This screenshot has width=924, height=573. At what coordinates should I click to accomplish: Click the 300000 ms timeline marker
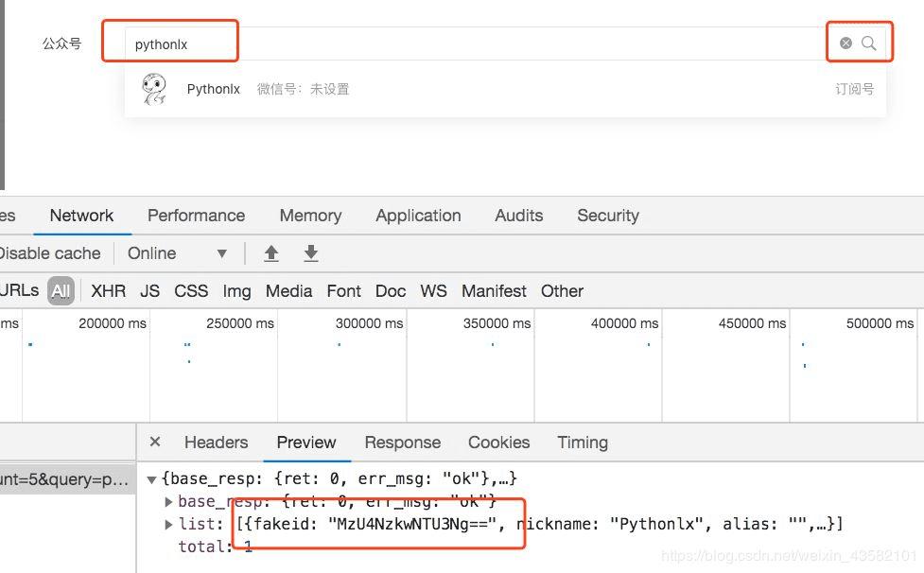[x=369, y=323]
